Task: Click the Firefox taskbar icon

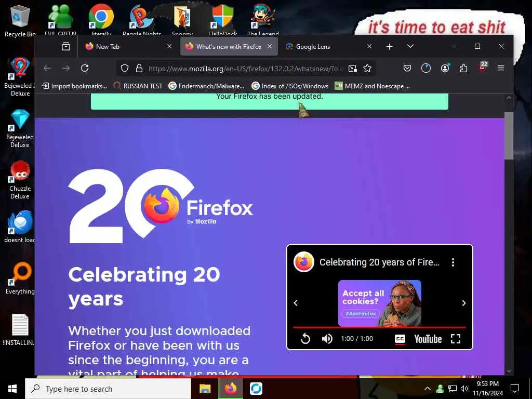Action: click(230, 389)
